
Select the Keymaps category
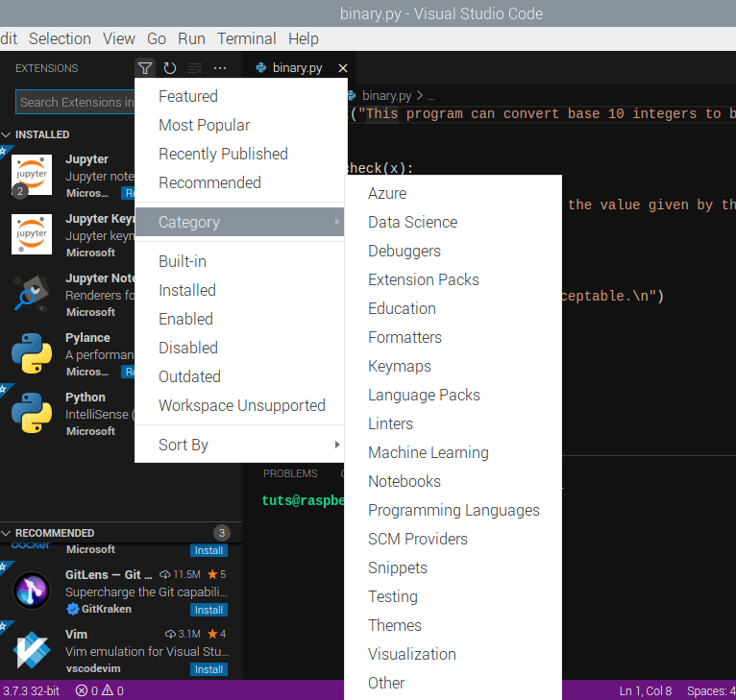pyautogui.click(x=453, y=366)
